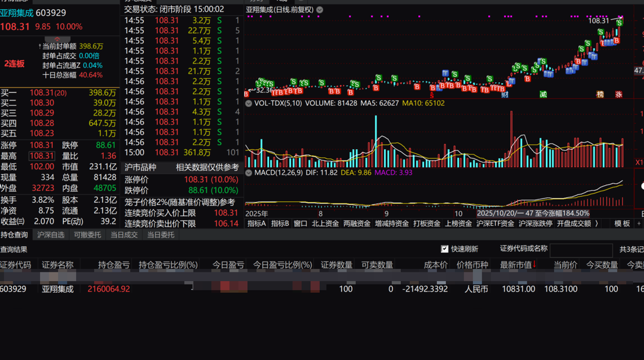This screenshot has height=360, width=644.
Task: Click the 财 marker on the K-line chart
Action: (x=505, y=95)
